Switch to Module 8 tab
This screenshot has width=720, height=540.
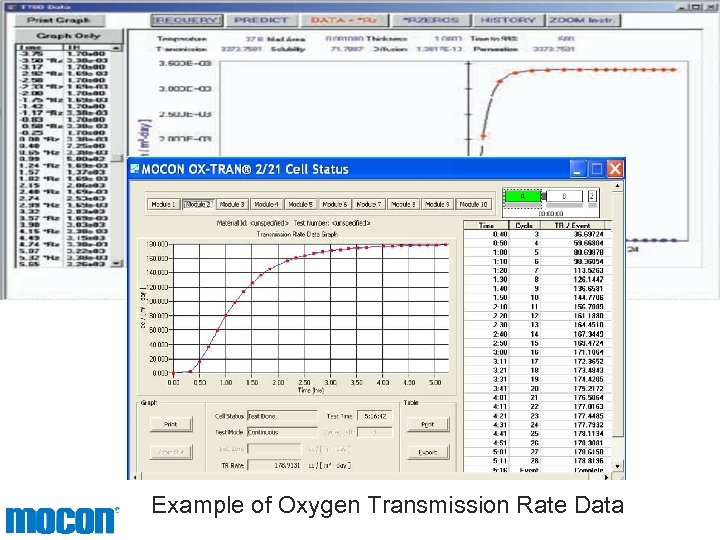click(403, 204)
